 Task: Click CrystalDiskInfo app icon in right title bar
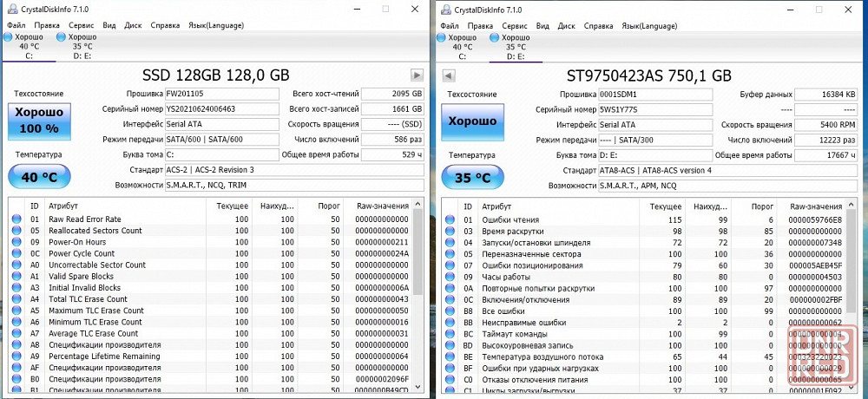[x=445, y=10]
